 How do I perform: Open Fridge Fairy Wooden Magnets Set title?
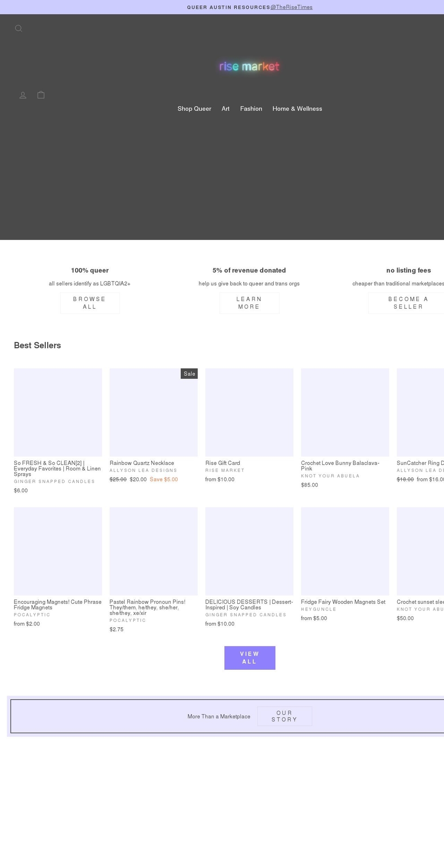343,602
